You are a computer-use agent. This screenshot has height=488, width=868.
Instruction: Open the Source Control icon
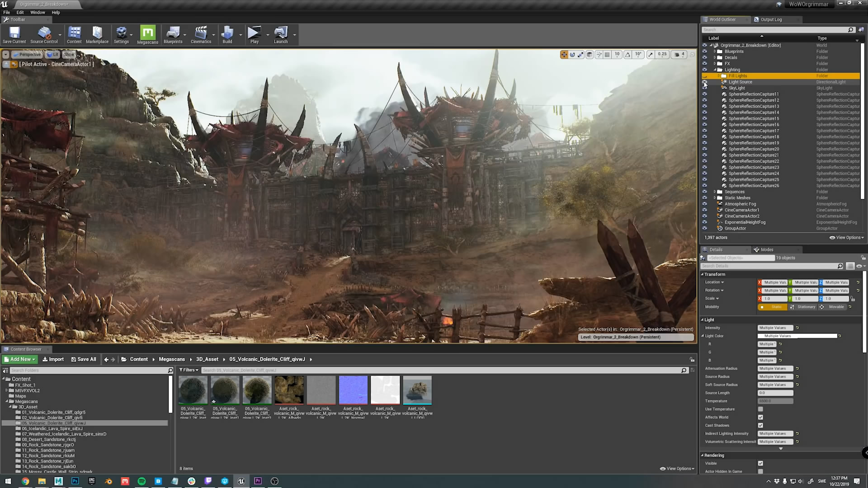point(44,33)
